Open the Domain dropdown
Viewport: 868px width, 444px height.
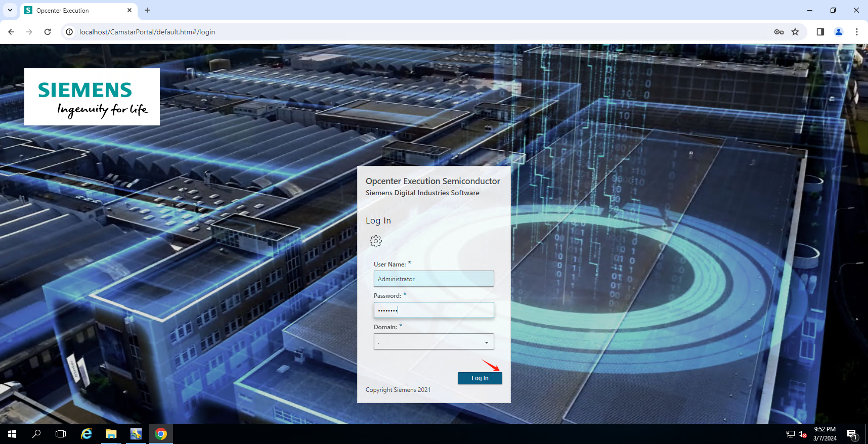[433, 341]
